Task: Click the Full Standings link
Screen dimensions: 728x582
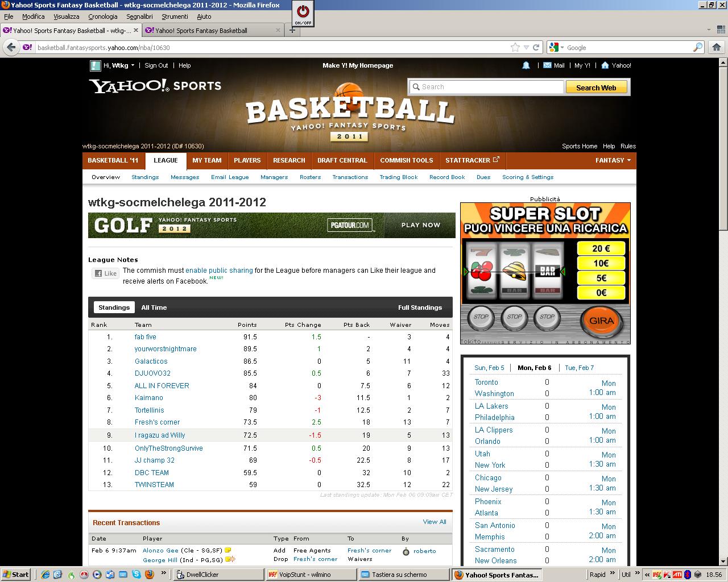Action: click(420, 307)
